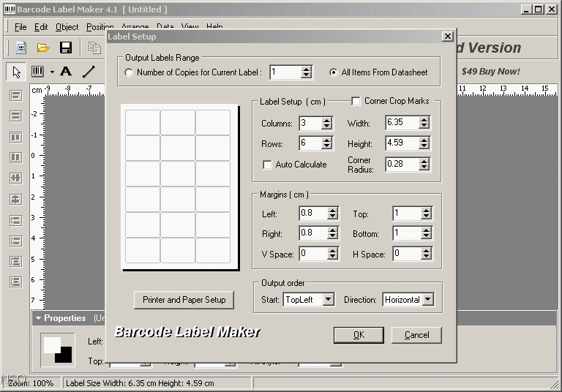This screenshot has width=562, height=392.
Task: Open a file with the folder icon
Action: pos(43,48)
